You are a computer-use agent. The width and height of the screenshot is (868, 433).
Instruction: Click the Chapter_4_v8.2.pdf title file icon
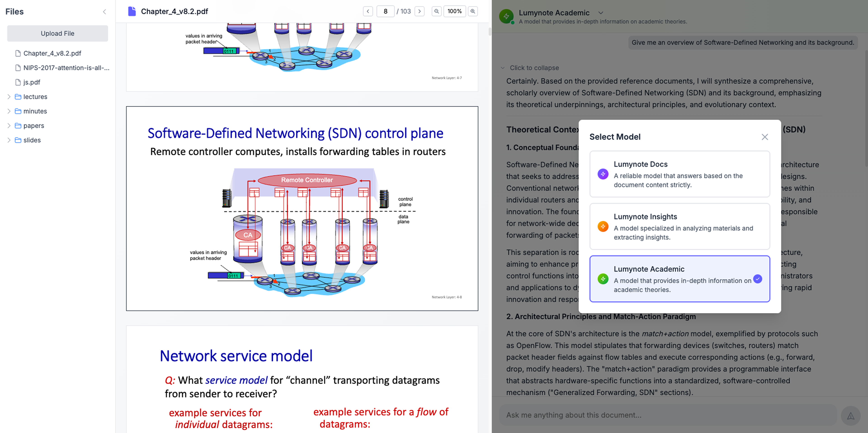[x=132, y=12]
